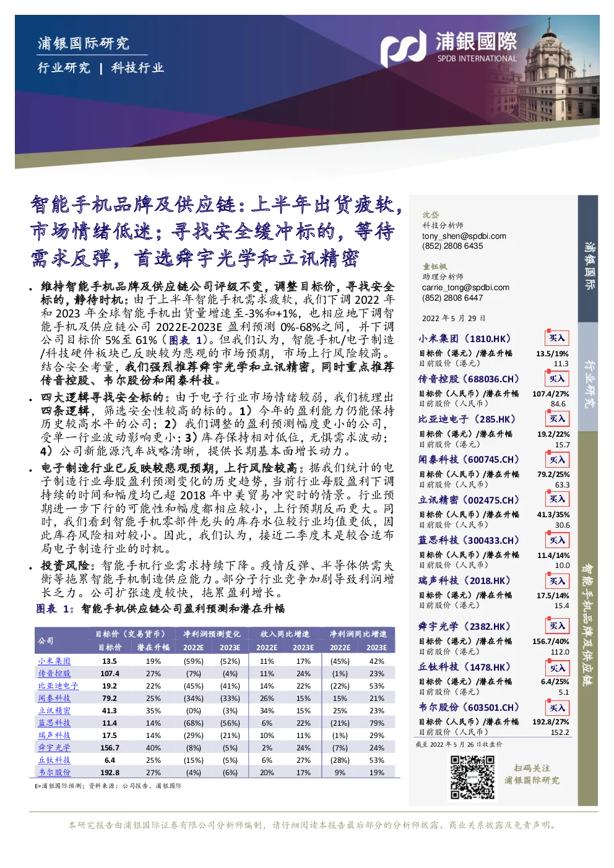Click the 图表 1 table caption above the table
This screenshot has width=614, height=868.
click(x=160, y=609)
